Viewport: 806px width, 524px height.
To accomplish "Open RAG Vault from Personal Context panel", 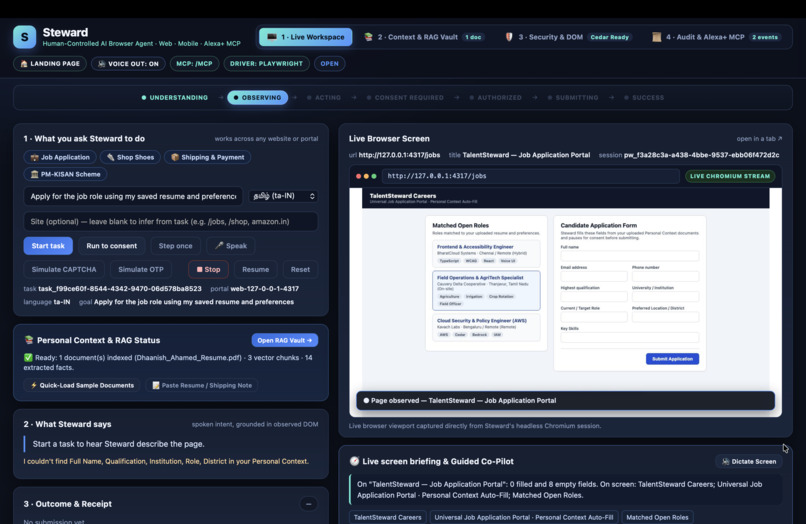I will [x=285, y=340].
